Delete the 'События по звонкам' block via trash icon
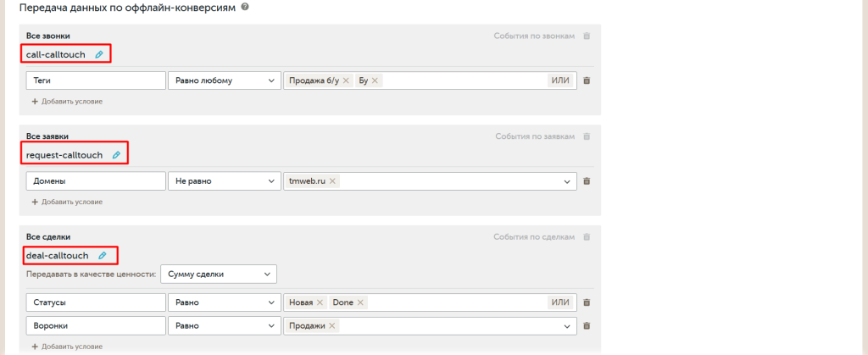Image resolution: width=868 pixels, height=355 pixels. pos(587,36)
